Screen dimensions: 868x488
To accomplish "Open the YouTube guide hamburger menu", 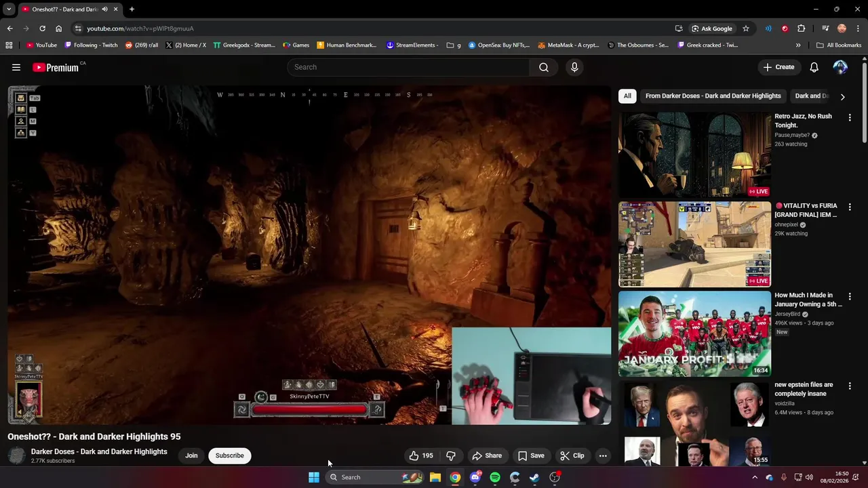I will [16, 67].
